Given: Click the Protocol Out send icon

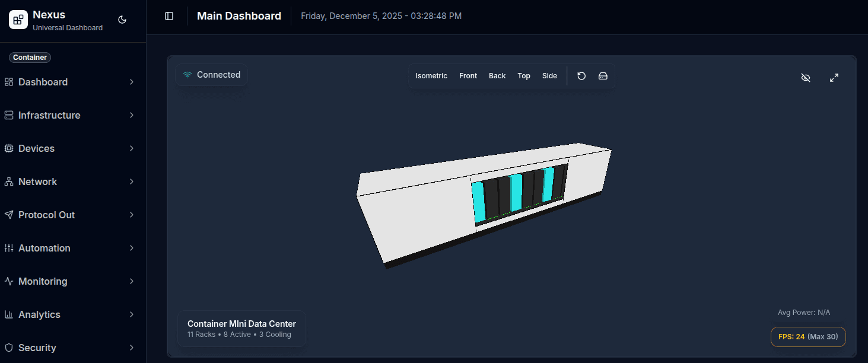Looking at the screenshot, I should [9, 215].
